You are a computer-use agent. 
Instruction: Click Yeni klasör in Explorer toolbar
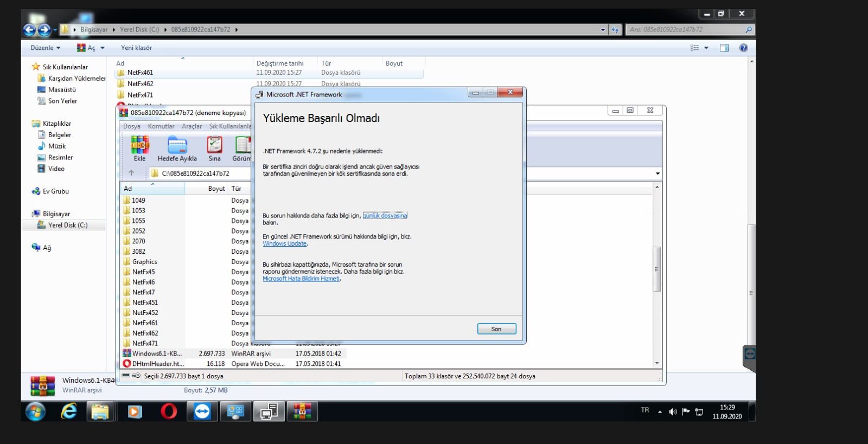pyautogui.click(x=136, y=48)
